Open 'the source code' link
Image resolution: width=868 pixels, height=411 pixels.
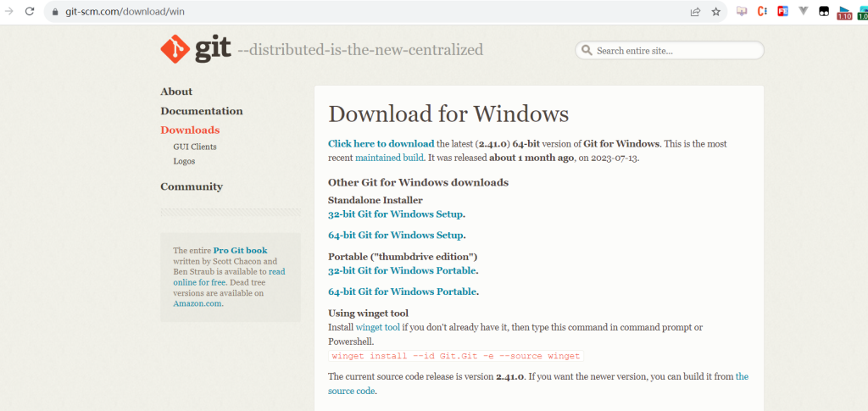pos(538,384)
